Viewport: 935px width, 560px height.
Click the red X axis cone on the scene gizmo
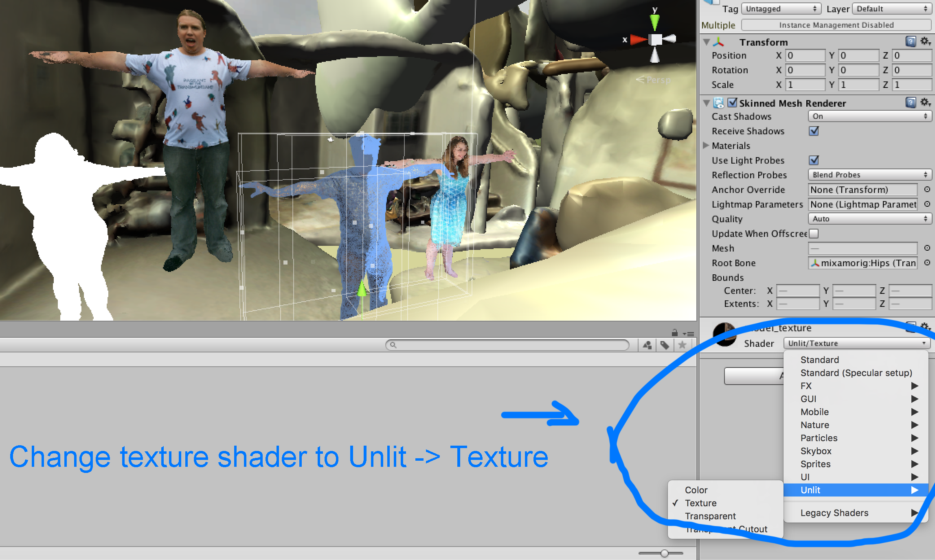(x=639, y=39)
